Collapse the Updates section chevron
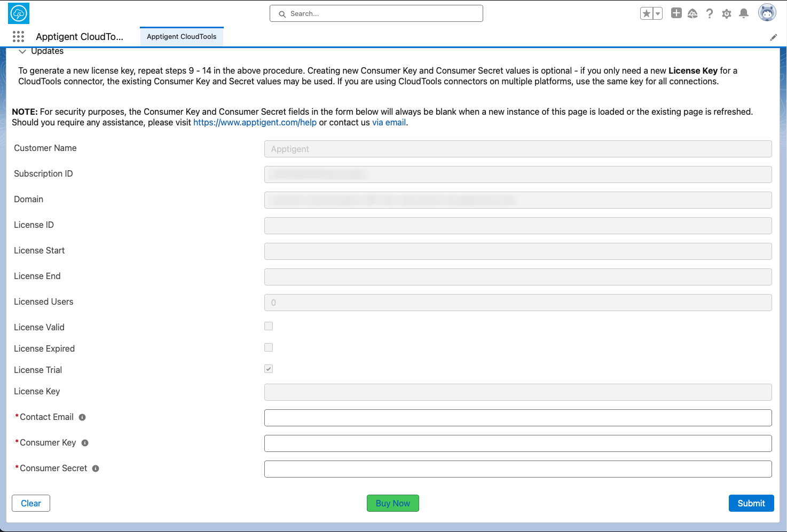This screenshot has height=532, width=787. click(22, 52)
